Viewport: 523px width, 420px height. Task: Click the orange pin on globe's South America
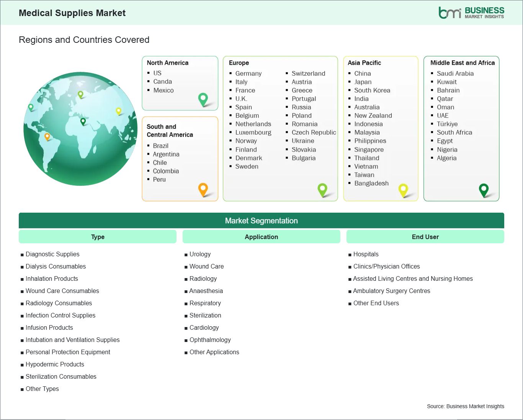coord(47,137)
